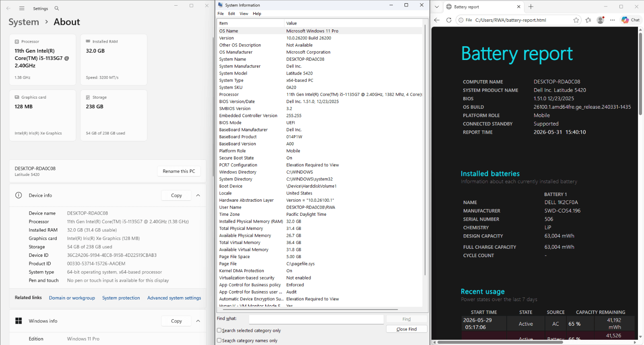Close the Battery report browser tab
This screenshot has width=644, height=345.
pos(518,7)
